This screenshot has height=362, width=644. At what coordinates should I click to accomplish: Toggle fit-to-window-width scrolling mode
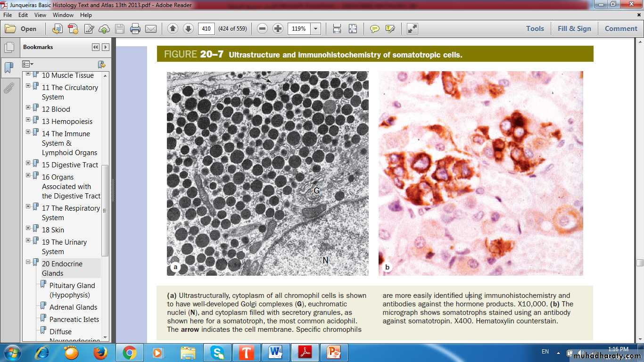tap(337, 29)
